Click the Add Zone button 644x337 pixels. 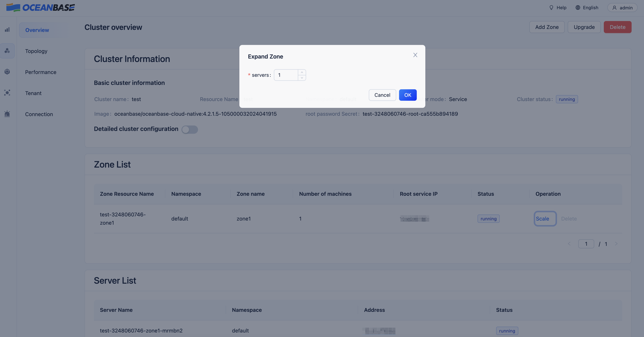click(547, 27)
